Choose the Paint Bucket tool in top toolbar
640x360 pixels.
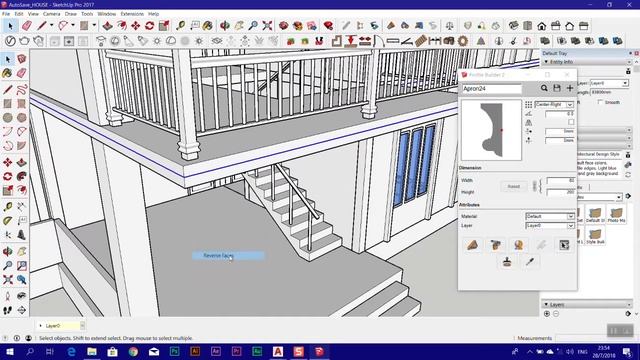(207, 26)
